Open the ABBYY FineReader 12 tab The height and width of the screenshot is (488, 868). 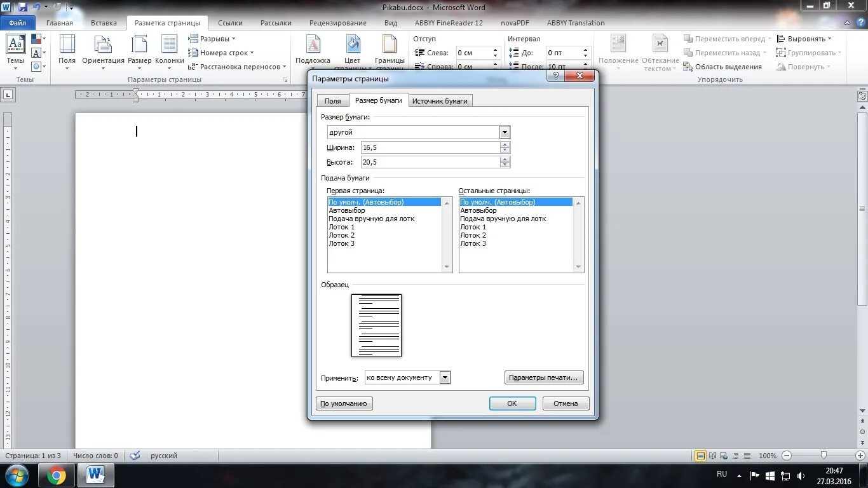point(449,23)
